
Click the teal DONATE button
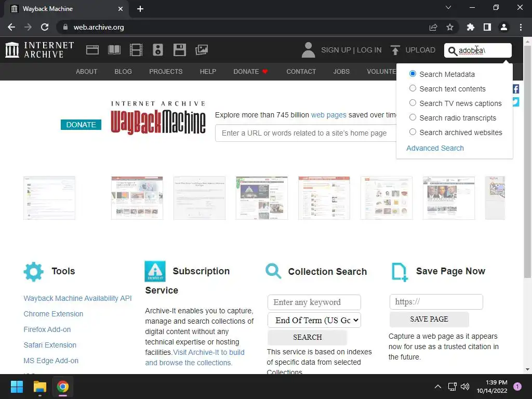[81, 125]
